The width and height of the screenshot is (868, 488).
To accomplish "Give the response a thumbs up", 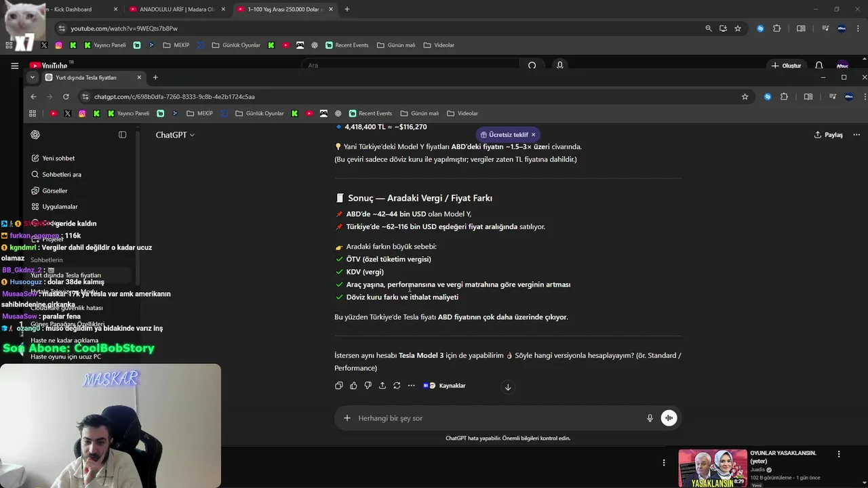I will [x=353, y=386].
